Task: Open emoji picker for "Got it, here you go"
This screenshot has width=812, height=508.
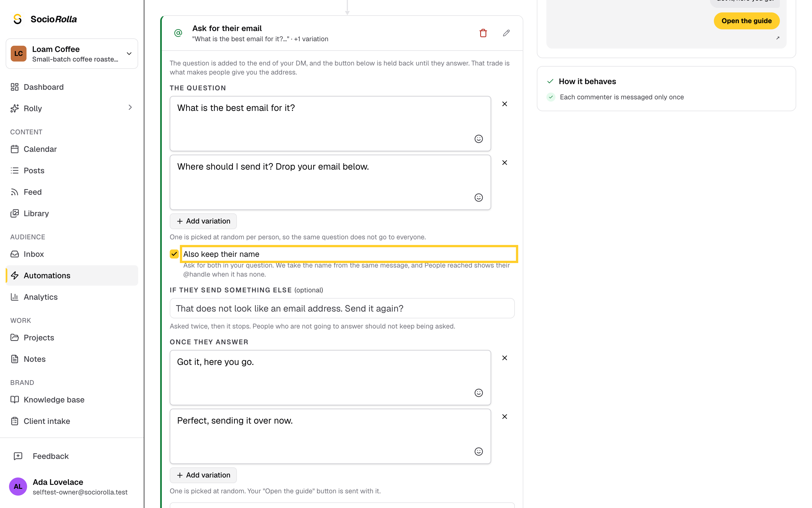Action: click(478, 393)
